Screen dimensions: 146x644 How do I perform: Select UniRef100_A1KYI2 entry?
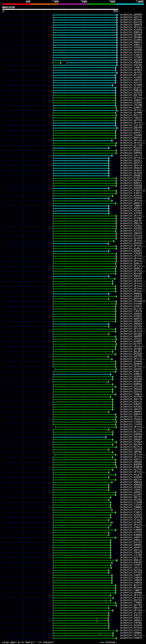[131, 83]
